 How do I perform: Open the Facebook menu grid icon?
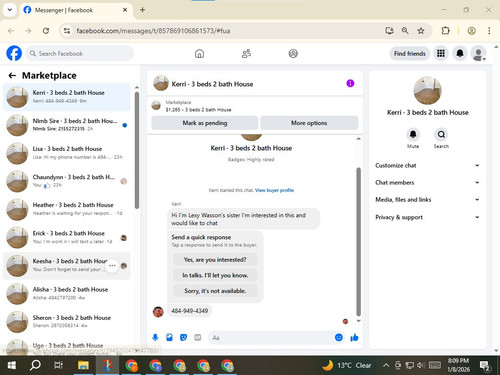tap(441, 53)
